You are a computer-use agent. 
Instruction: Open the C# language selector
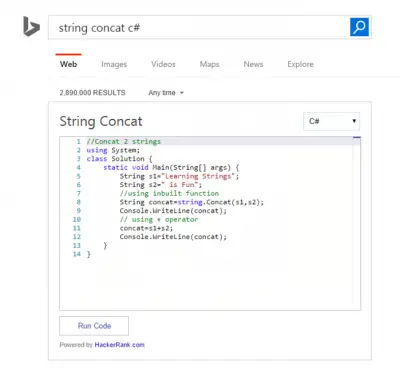pyautogui.click(x=331, y=121)
